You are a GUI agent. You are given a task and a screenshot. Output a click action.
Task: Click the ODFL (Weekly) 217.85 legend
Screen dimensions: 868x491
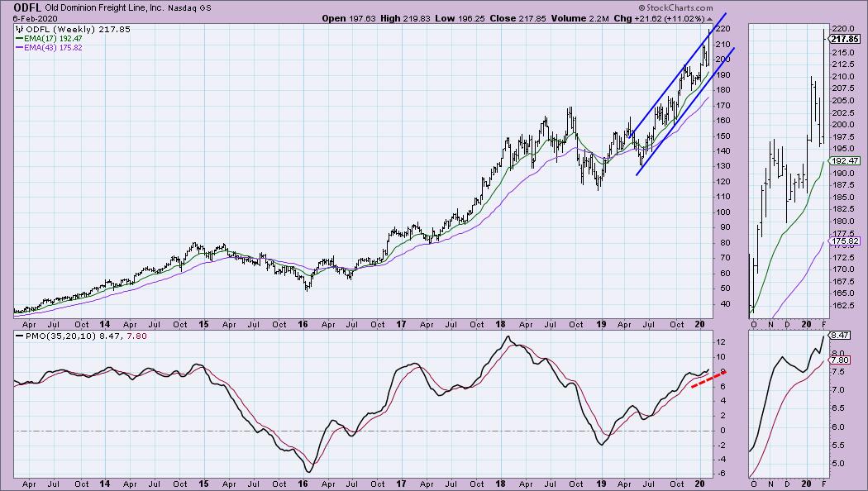click(78, 29)
